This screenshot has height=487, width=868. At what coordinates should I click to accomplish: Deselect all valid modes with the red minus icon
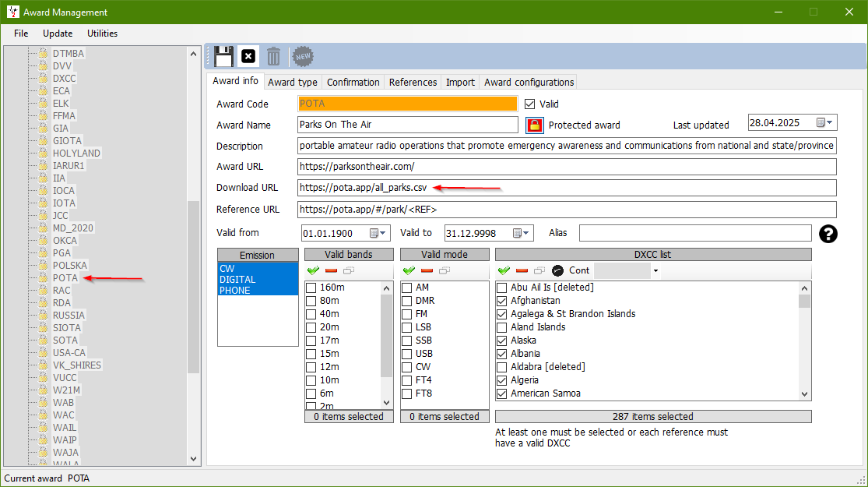(427, 270)
